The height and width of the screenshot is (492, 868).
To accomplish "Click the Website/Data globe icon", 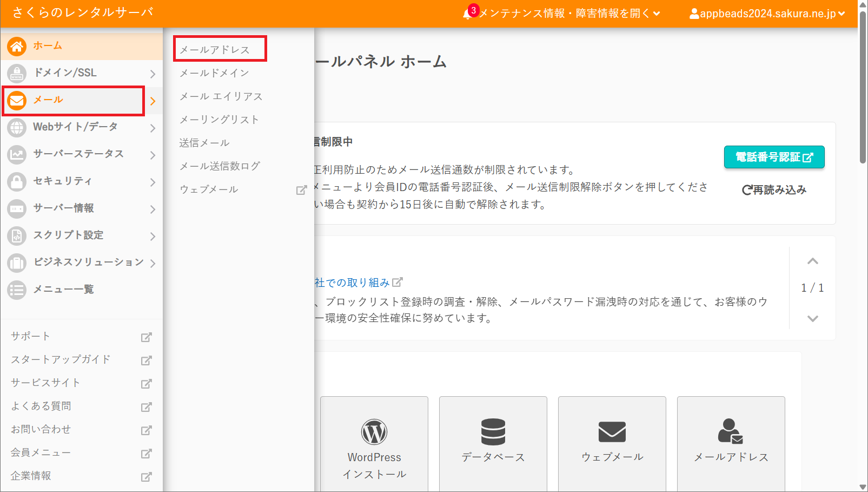I will click(x=17, y=128).
